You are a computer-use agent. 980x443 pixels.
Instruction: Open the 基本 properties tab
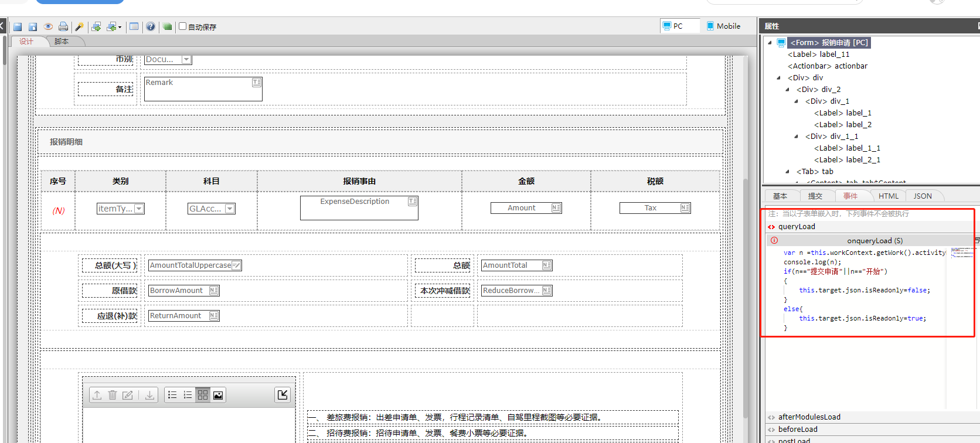coord(780,196)
